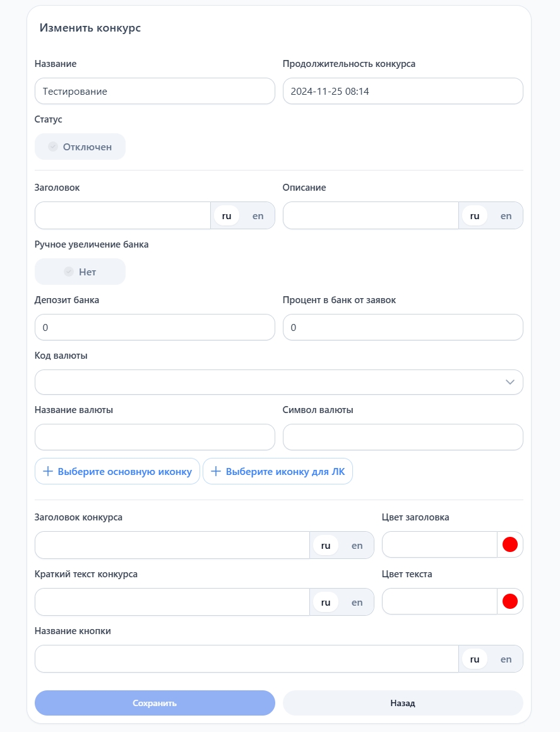The width and height of the screenshot is (560, 732).
Task: Click checkmark icon in Нет toggle
Action: click(x=69, y=272)
